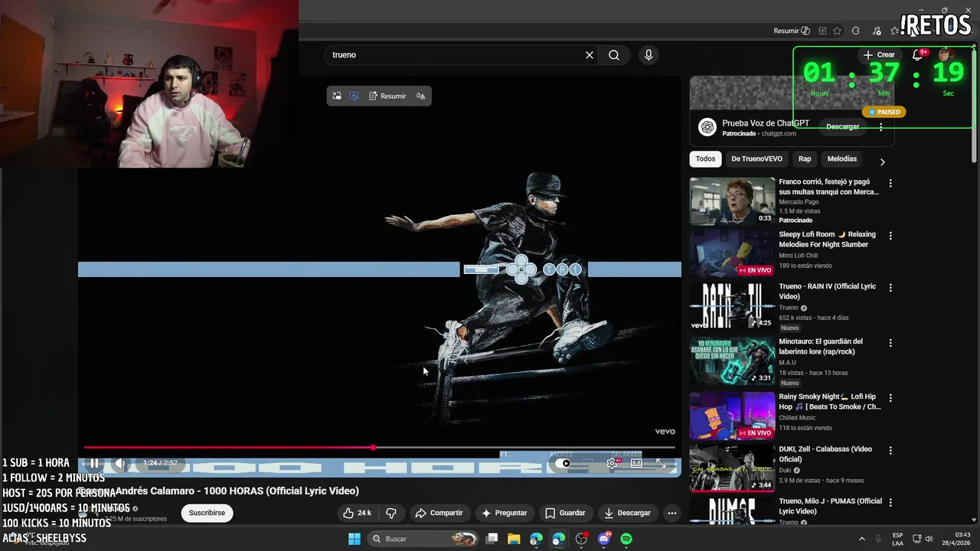Screen dimensions: 980x551
Task: Open the Sleepy Lofi Room live stream
Action: pos(733,253)
